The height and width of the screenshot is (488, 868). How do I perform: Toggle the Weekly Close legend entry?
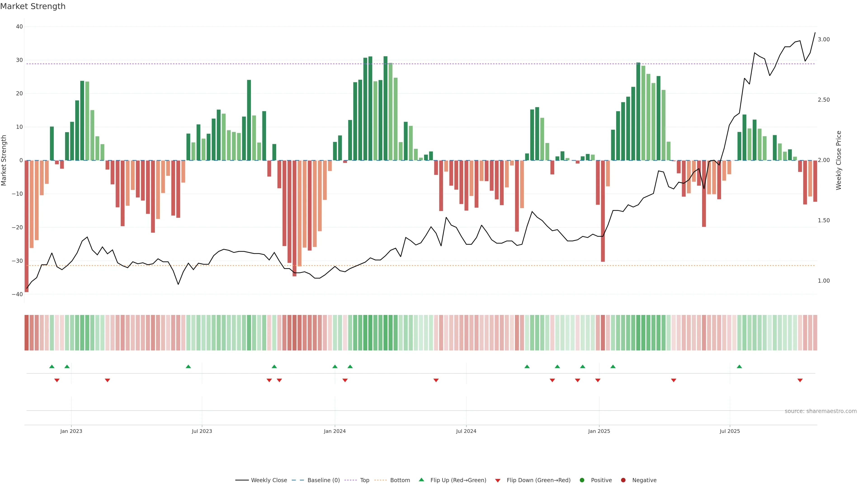click(269, 480)
